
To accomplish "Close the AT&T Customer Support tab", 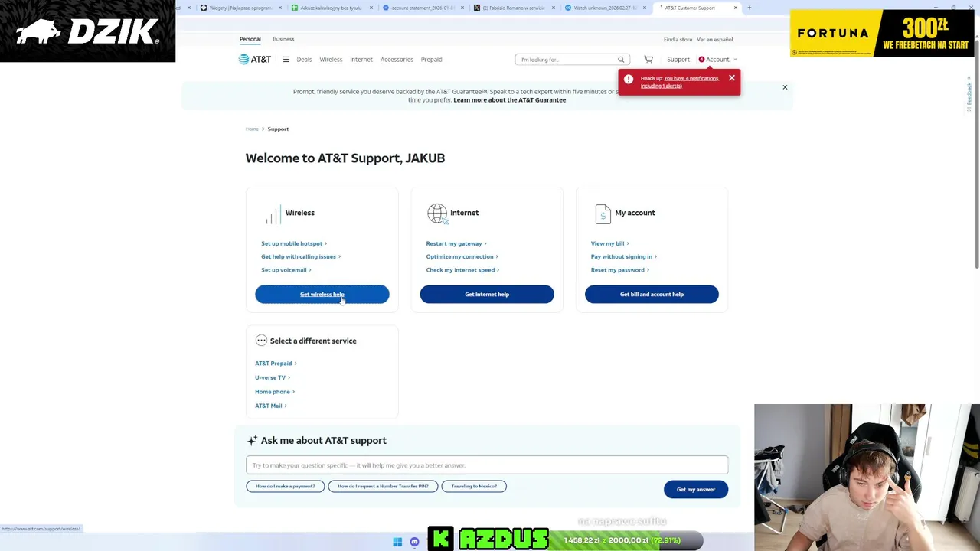I will [x=736, y=8].
